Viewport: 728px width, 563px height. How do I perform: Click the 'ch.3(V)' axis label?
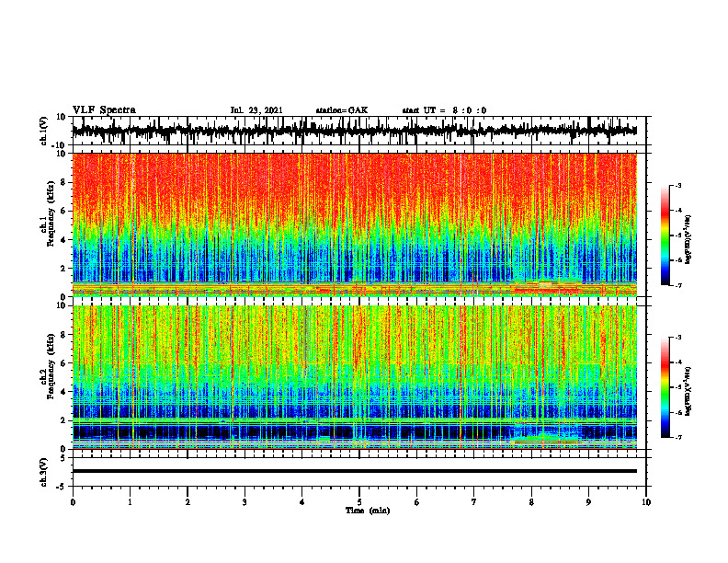click(x=44, y=472)
